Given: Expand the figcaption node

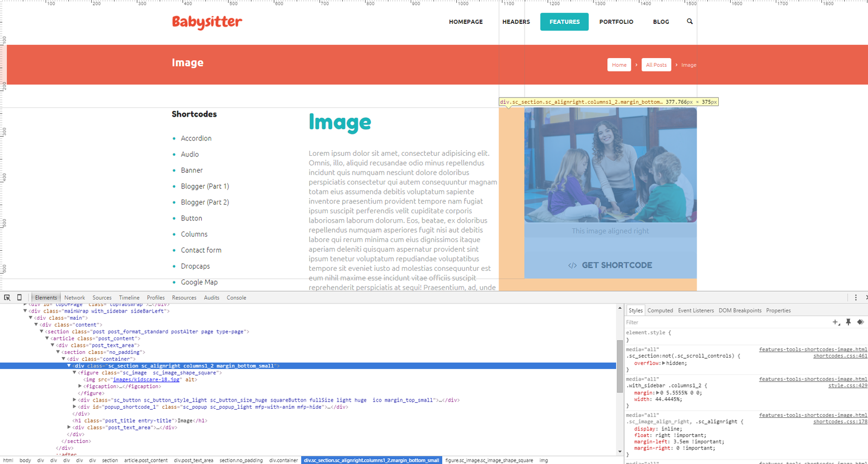Looking at the screenshot, I should tap(80, 386).
